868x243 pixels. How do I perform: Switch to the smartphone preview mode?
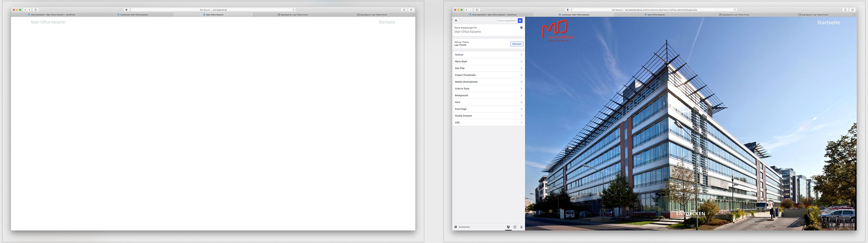tap(521, 227)
